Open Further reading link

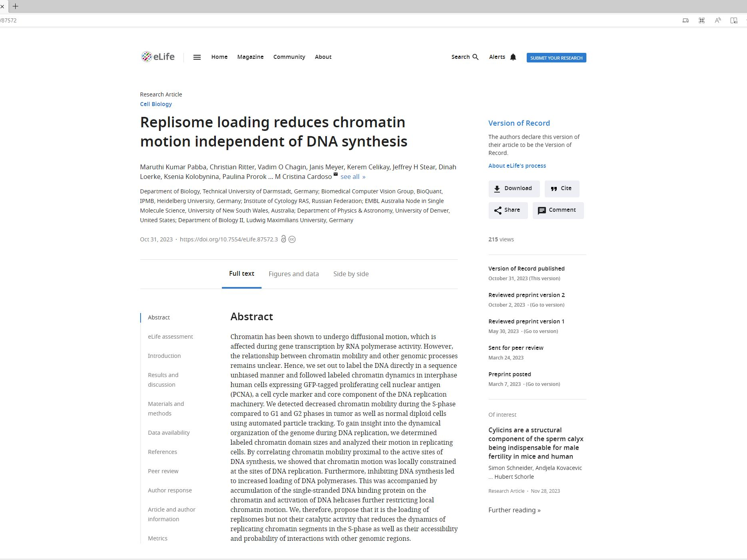pyautogui.click(x=514, y=510)
